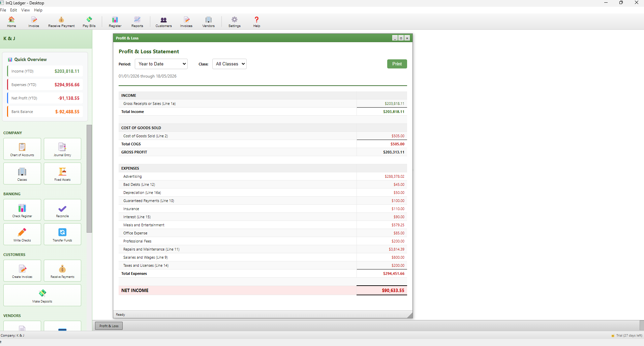Open the Help menu in menu bar
Screen dimensions: 644x346
coord(38,10)
